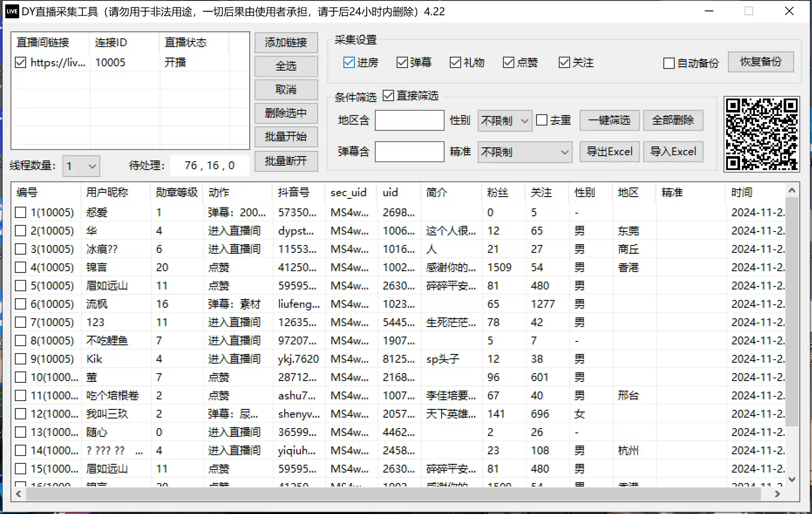Click the 添加链接 button

[x=286, y=43]
